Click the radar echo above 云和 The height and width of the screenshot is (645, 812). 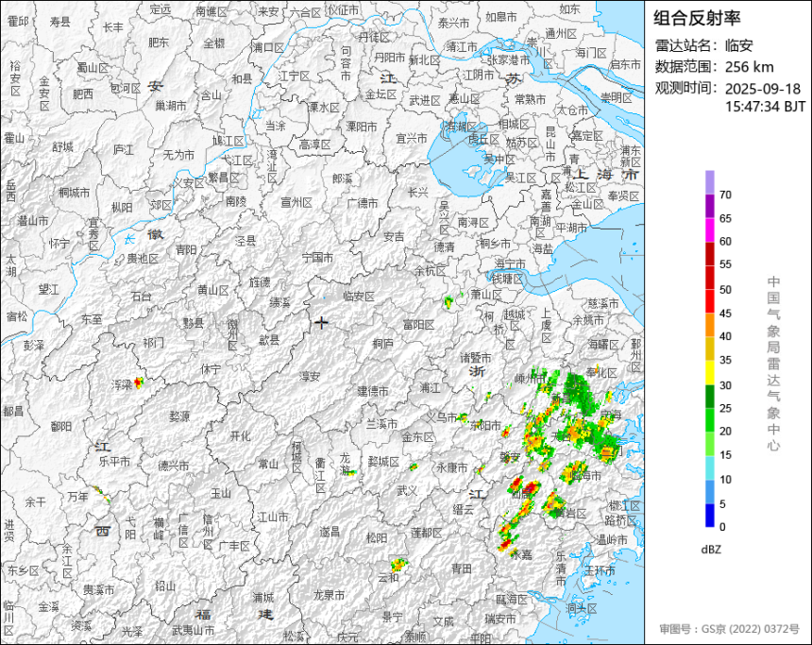[x=398, y=564]
